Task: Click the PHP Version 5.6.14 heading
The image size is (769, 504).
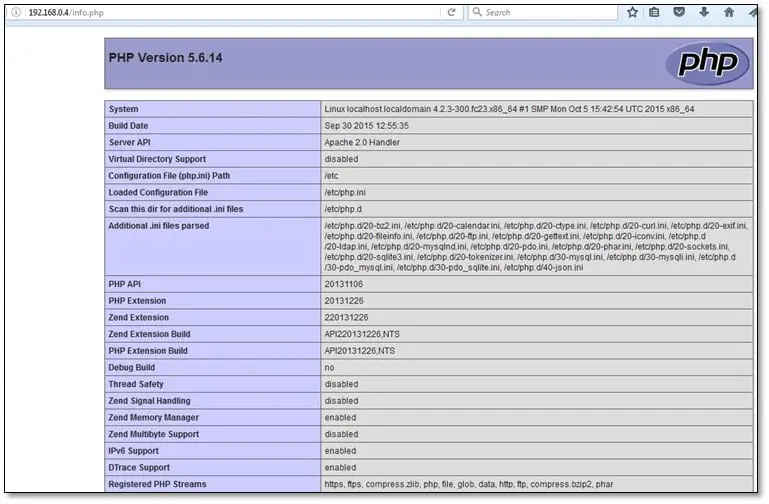Action: pyautogui.click(x=165, y=58)
